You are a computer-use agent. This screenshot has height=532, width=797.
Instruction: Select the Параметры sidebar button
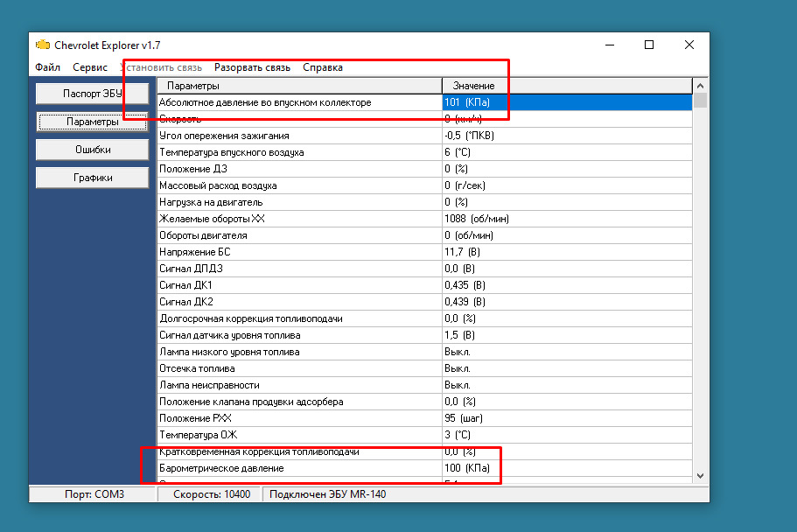(x=93, y=122)
